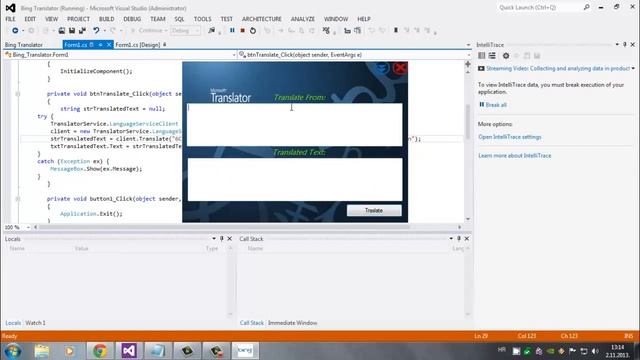Click the Find in Files toolbar icon
Screen dimensions: 640x360
[211, 31]
